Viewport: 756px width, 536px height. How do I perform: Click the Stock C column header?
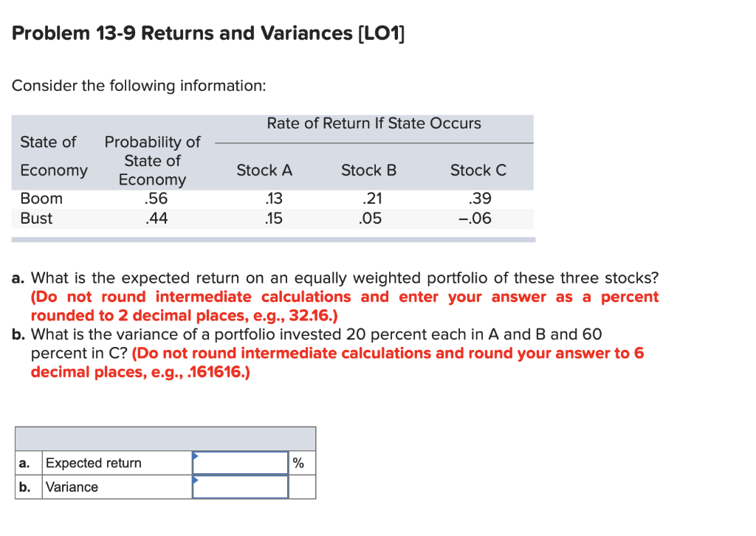pyautogui.click(x=478, y=171)
